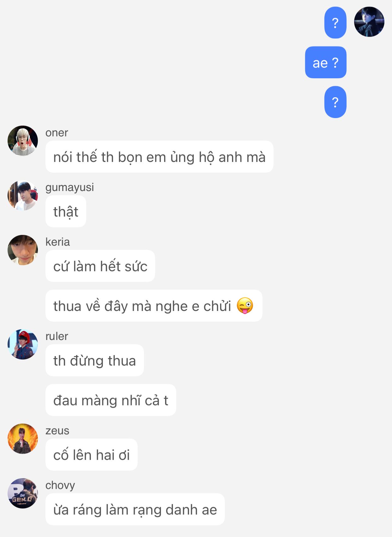Select the 'cứ làm hết sức' message
This screenshot has width=392, height=537.
(100, 266)
